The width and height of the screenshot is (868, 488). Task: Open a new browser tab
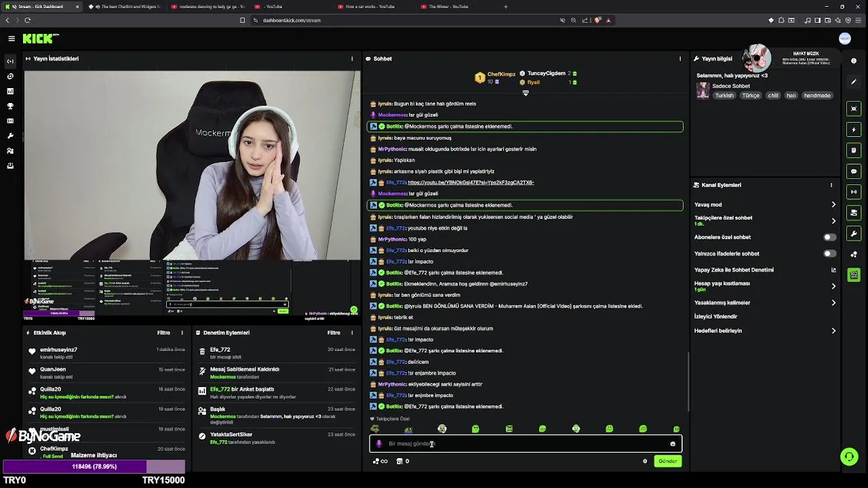point(506,7)
